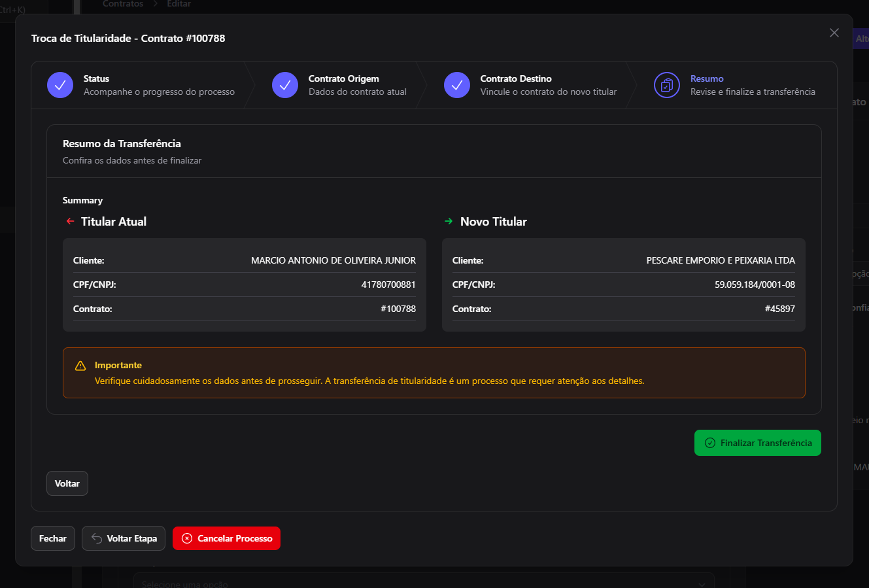Click the Contrato Origem checkmark circle
869x588 pixels.
285,85
